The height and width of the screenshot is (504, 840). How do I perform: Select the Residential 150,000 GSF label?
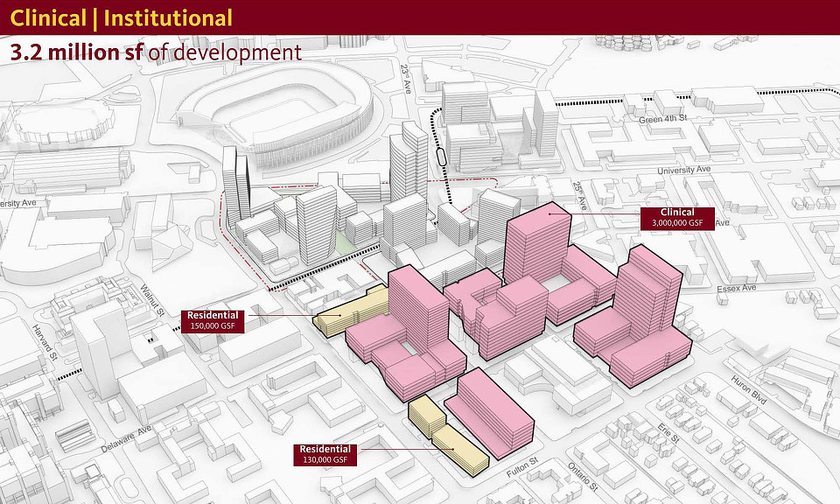click(214, 320)
